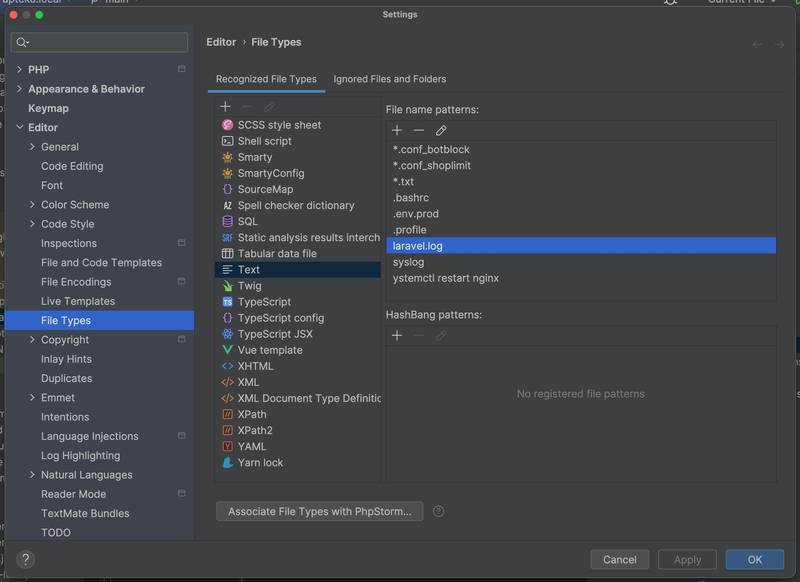Click the Tabular data file grid icon
The width and height of the screenshot is (800, 582).
[228, 254]
